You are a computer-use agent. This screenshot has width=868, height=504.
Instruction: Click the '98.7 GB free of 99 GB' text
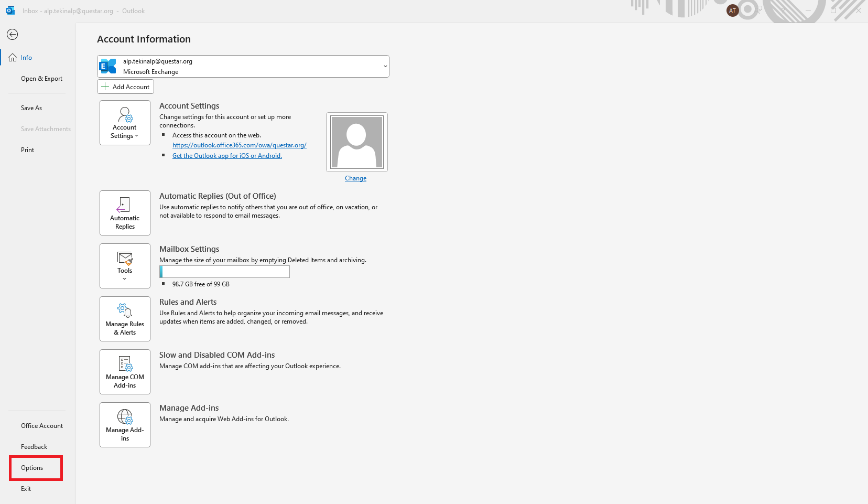[x=201, y=284]
